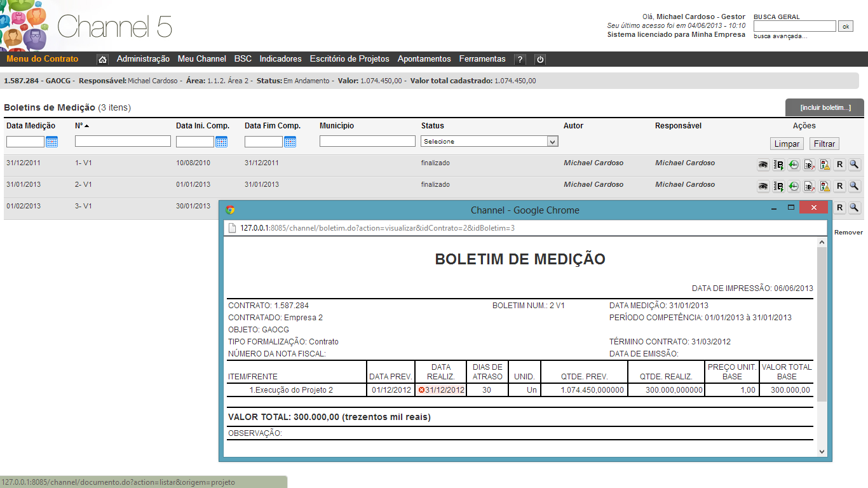Click into the Busca Geral search field
The image size is (868, 488).
pyautogui.click(x=795, y=26)
